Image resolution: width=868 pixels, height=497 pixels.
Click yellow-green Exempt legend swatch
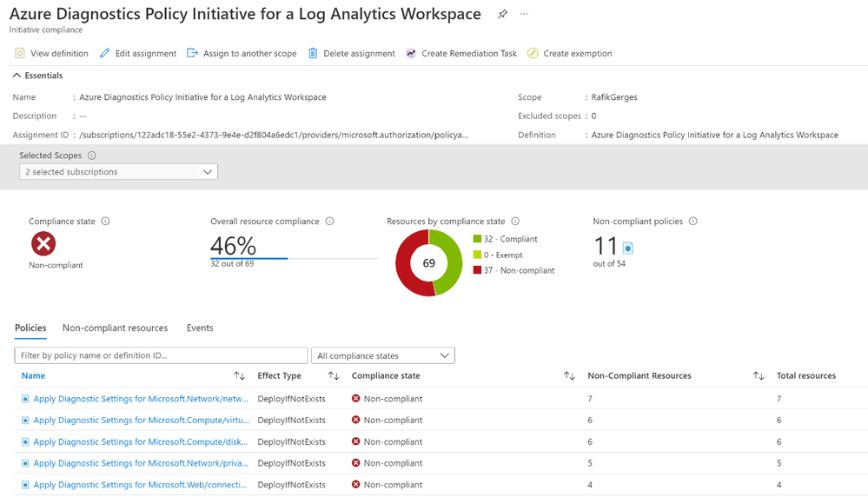click(x=477, y=255)
